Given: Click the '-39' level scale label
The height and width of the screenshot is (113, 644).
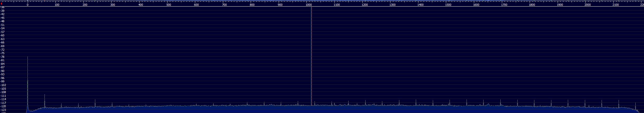Looking at the screenshot, I should pos(2,11).
